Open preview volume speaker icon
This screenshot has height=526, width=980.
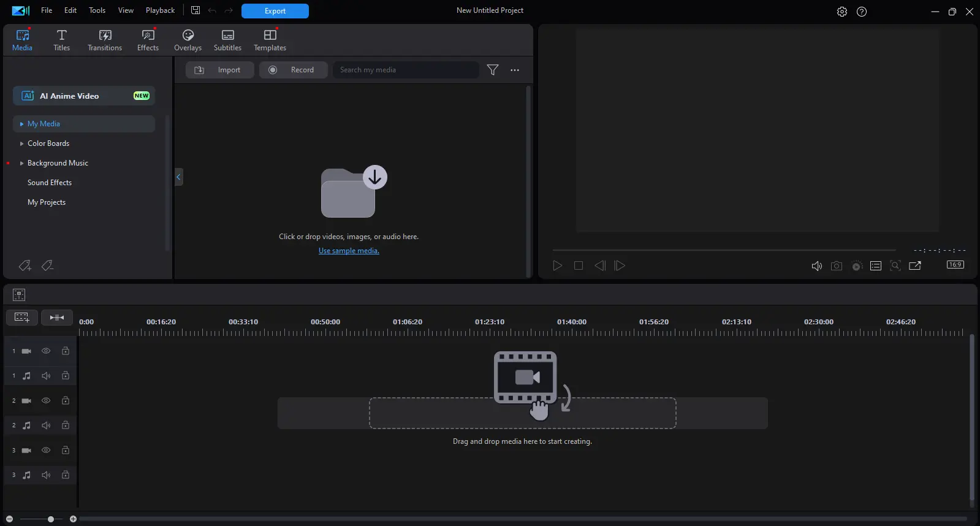pyautogui.click(x=816, y=266)
